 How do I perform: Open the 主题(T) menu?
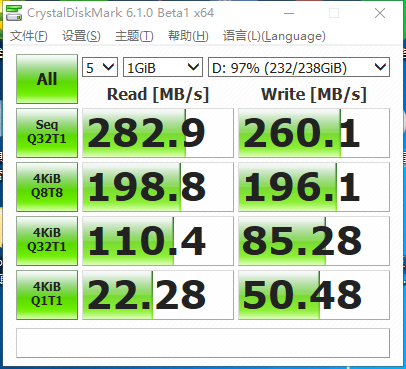[134, 36]
